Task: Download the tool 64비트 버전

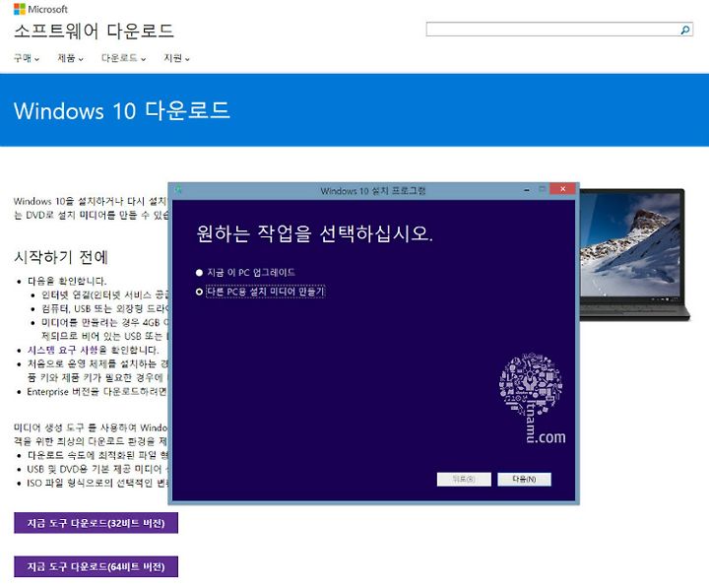Action: (x=96, y=566)
